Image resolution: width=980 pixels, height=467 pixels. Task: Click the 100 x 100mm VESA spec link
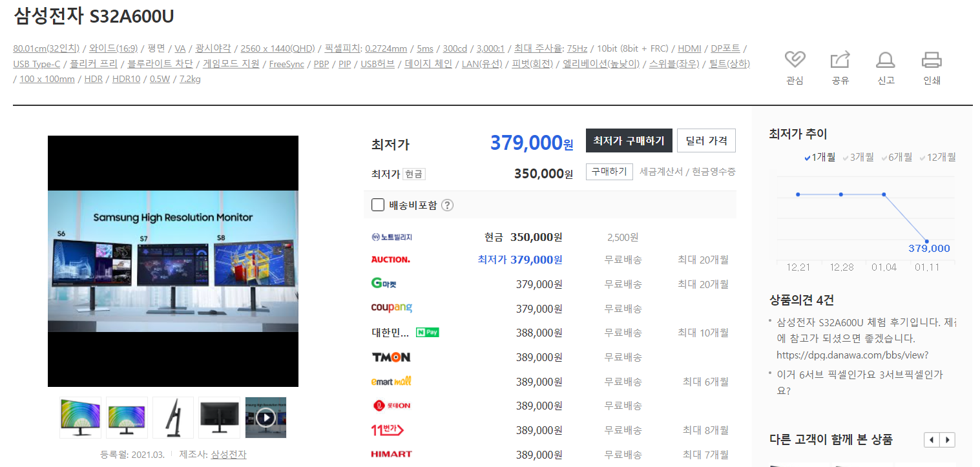tap(47, 79)
